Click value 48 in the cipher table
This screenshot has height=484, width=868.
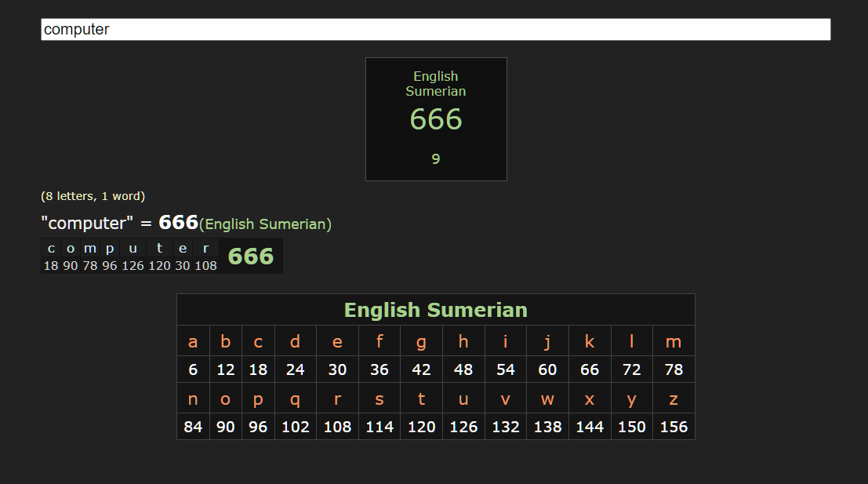pos(463,369)
